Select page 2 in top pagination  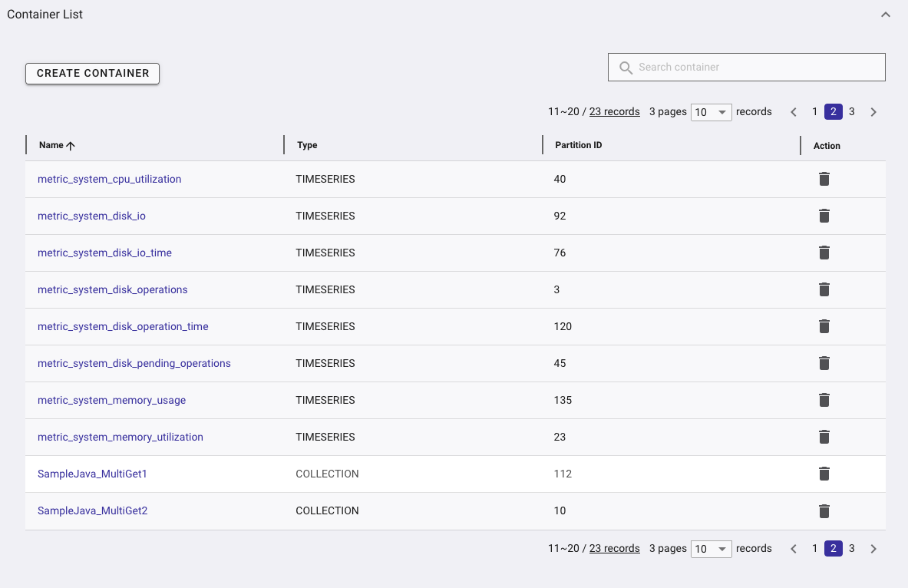click(834, 112)
